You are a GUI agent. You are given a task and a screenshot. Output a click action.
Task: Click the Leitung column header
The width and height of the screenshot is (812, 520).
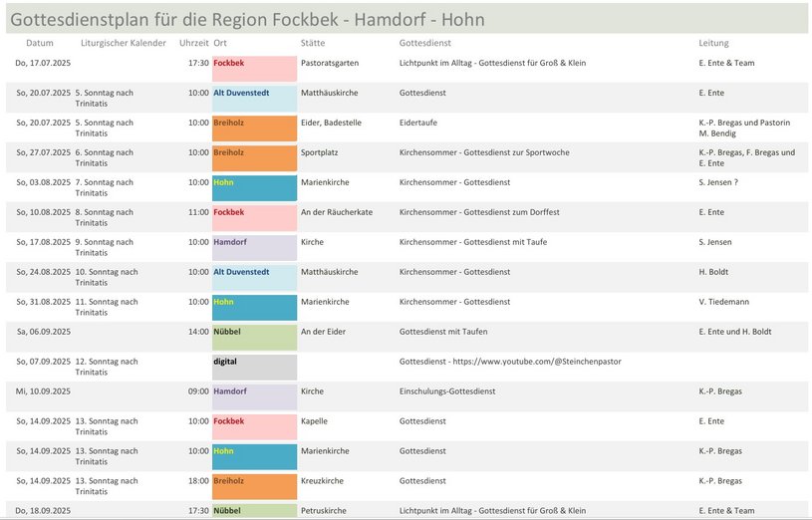click(x=713, y=43)
